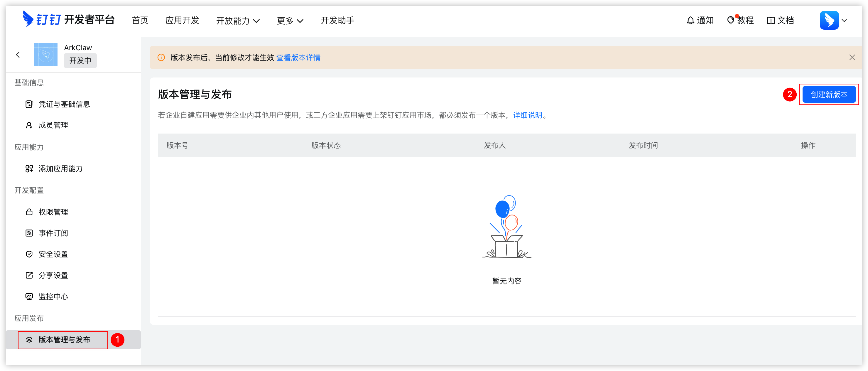Expand the 开放能力 dropdown menu

click(x=238, y=21)
